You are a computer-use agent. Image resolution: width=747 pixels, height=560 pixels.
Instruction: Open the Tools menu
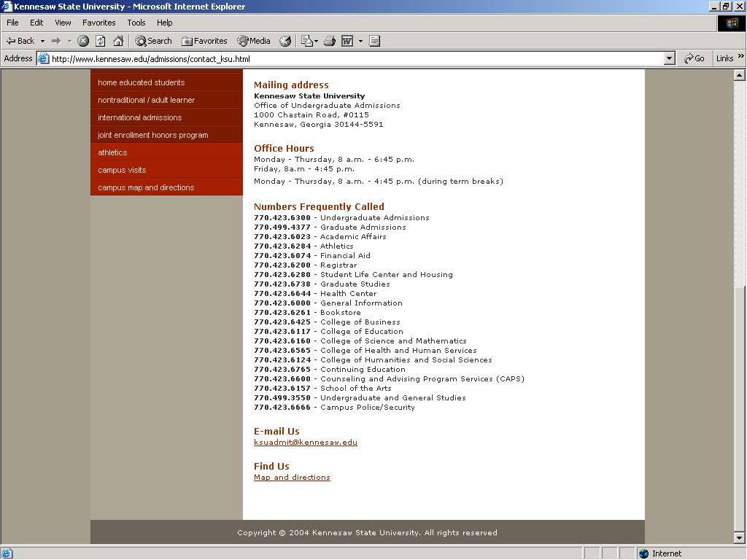(136, 23)
